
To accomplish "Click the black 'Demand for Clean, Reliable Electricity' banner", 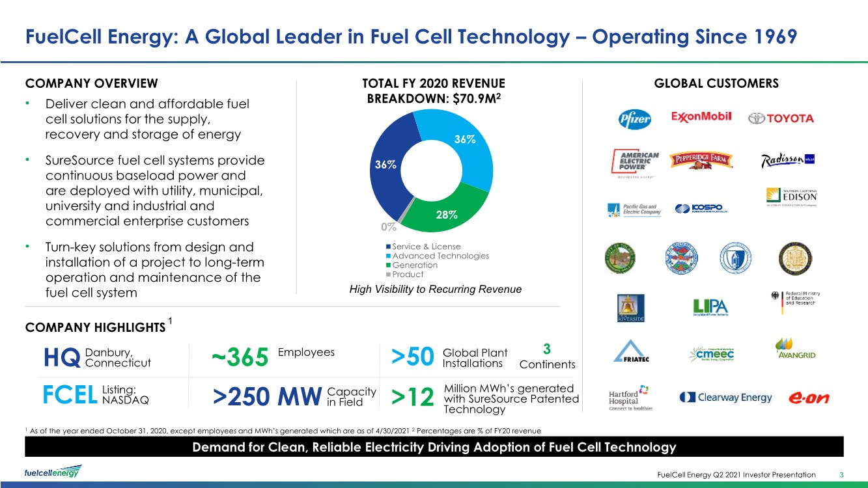I will point(434,447).
